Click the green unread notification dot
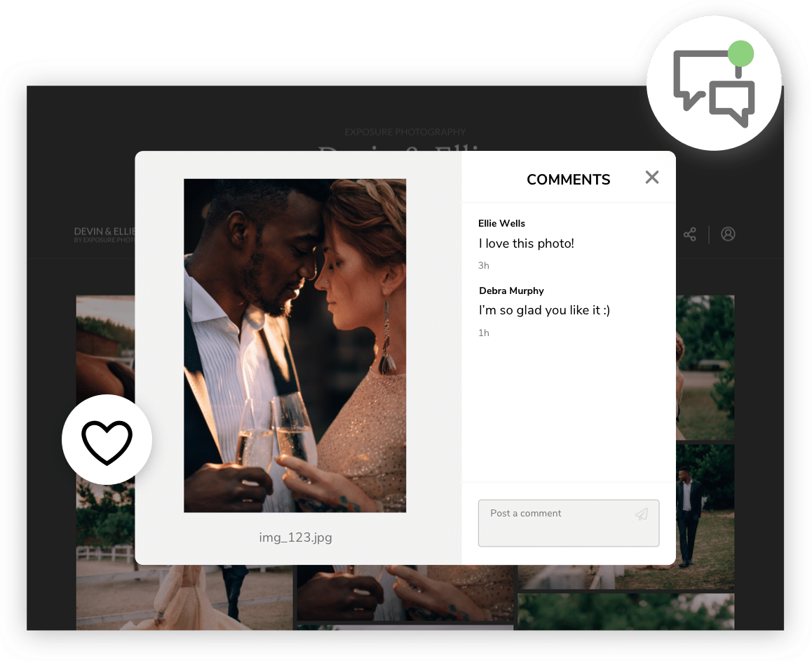This screenshot has width=812, height=661. (x=742, y=52)
